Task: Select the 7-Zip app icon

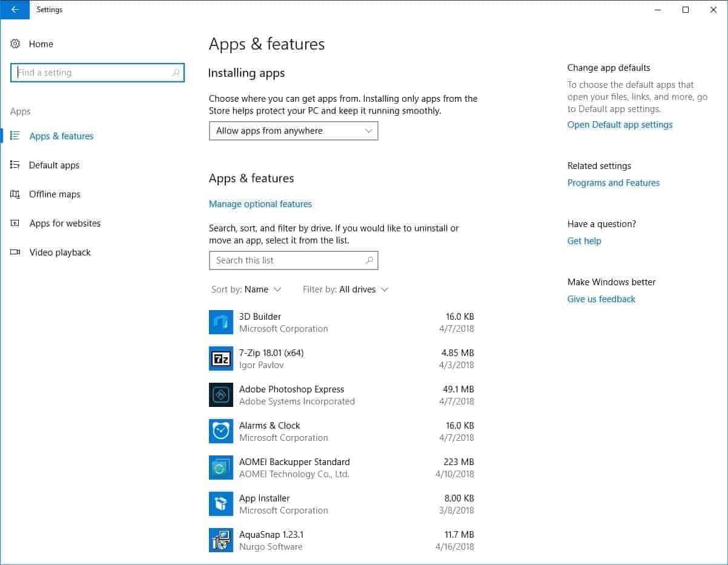Action: (x=221, y=358)
